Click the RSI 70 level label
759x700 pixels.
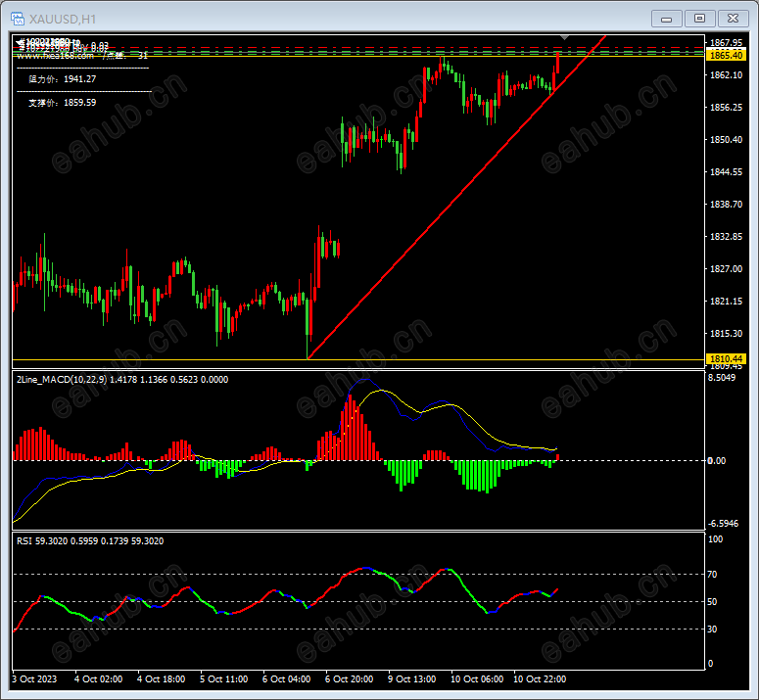point(712,575)
